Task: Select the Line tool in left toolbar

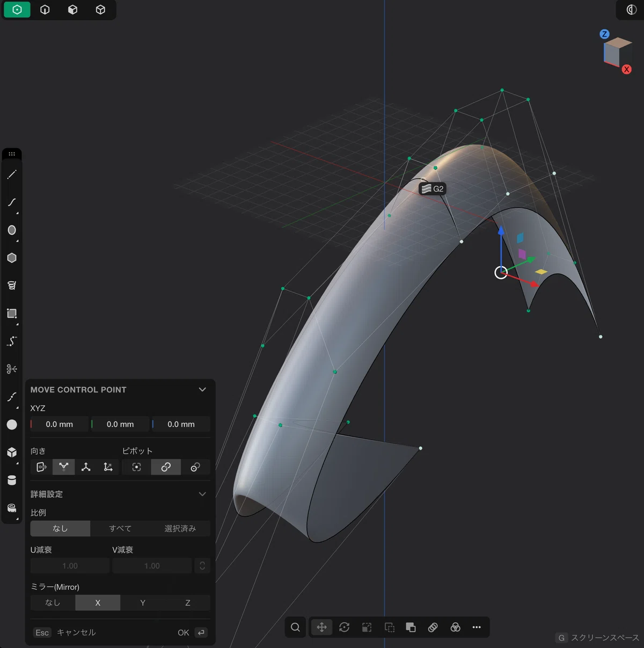Action: 12,174
